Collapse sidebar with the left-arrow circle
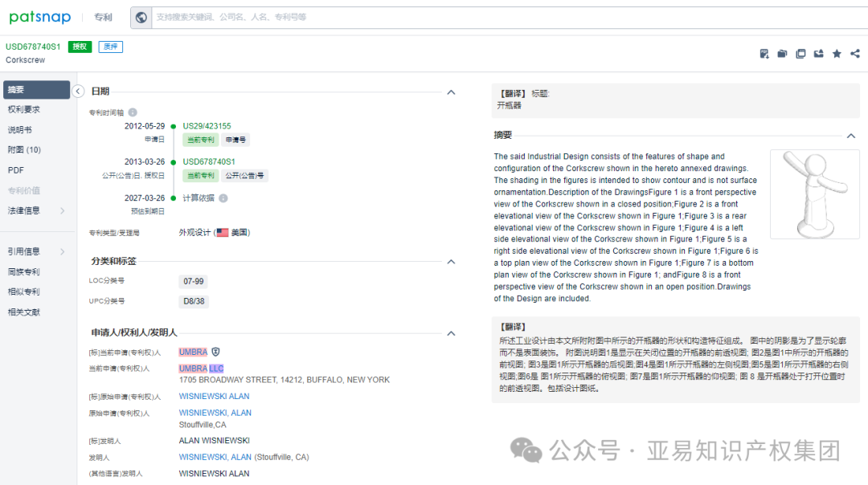Screen dimensions: 868x485 point(78,92)
